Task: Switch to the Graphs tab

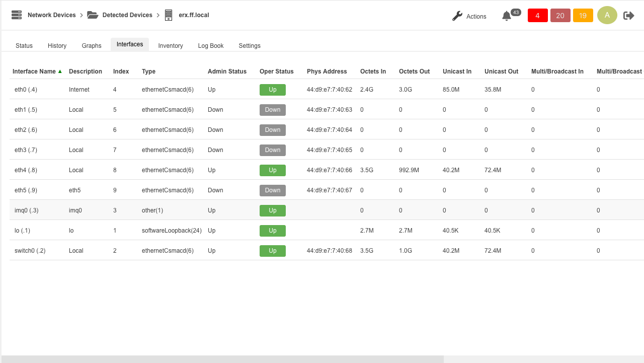Action: point(92,46)
